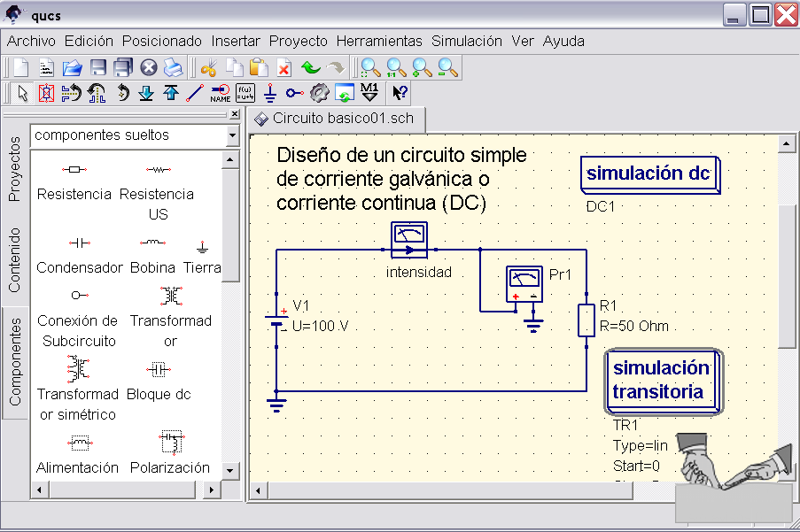Click the Print icon in toolbar
The width and height of the screenshot is (800, 532).
pyautogui.click(x=173, y=67)
